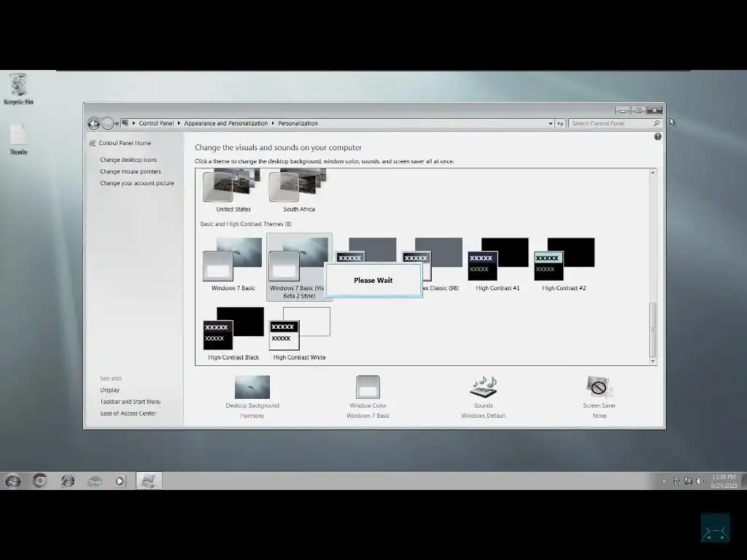
Task: Select the High Contrast #2 theme
Action: 564,265
